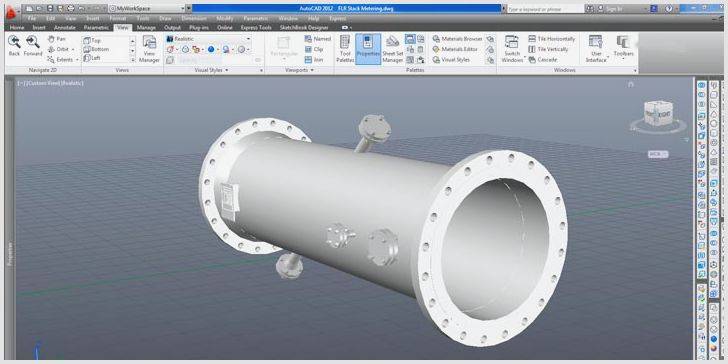Image resolution: width=728 pixels, height=364 pixels.
Task: Select the Pan tool
Action: point(57,39)
